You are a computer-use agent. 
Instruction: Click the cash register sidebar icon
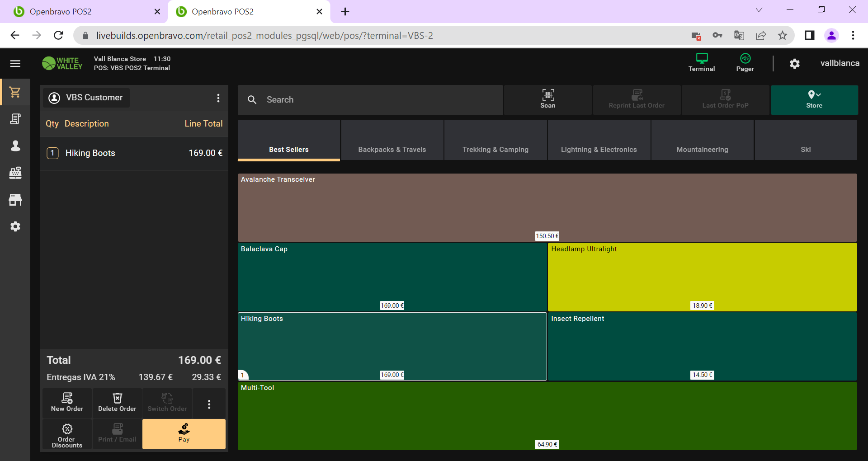15,173
